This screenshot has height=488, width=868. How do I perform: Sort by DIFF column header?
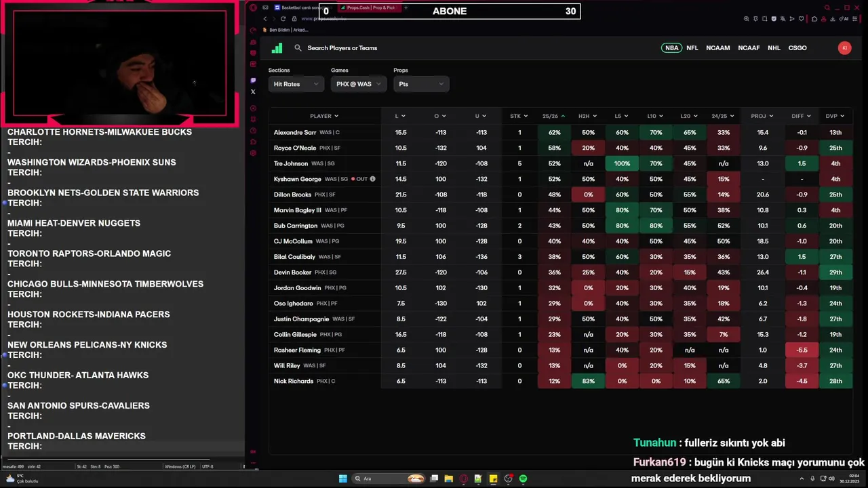pyautogui.click(x=802, y=116)
